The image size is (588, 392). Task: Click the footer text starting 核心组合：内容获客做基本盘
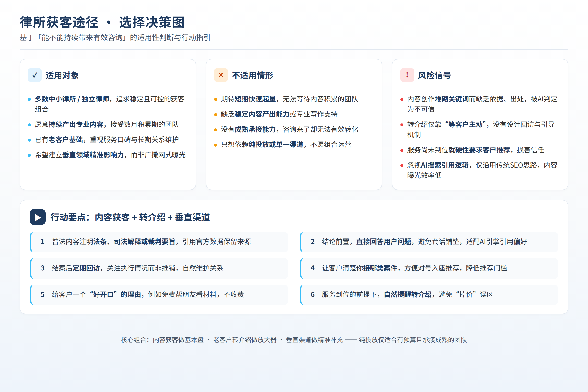click(x=294, y=340)
